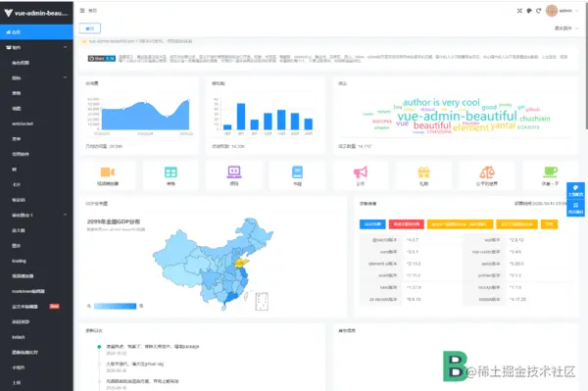Screen dimensions: 588x391
Task: Click 'chuzhixin' in the word cloud
Action: [x=535, y=119]
